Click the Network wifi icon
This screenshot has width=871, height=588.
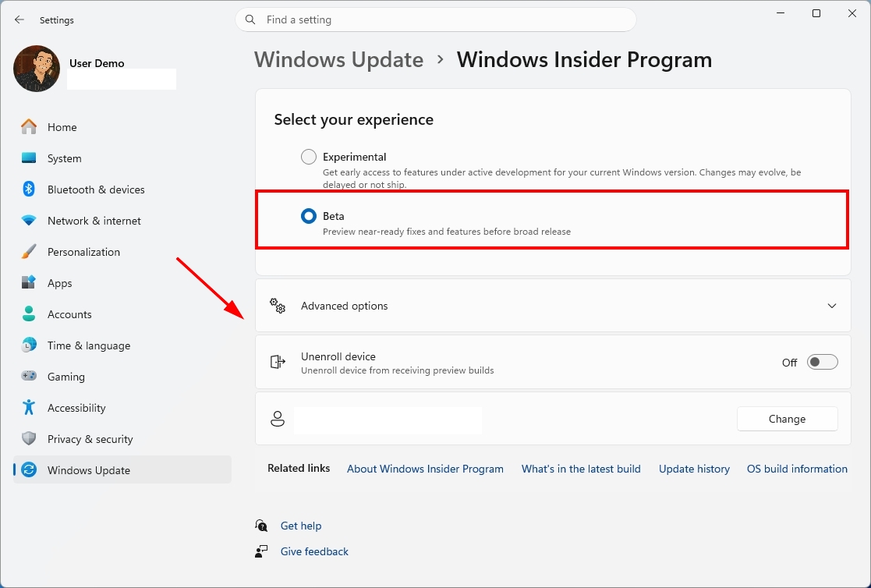point(29,220)
